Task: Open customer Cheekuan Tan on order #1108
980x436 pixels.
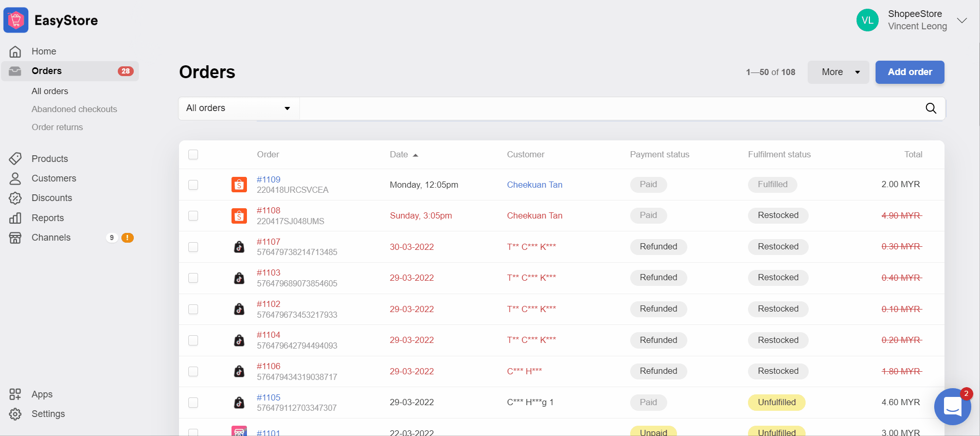Action: point(534,216)
